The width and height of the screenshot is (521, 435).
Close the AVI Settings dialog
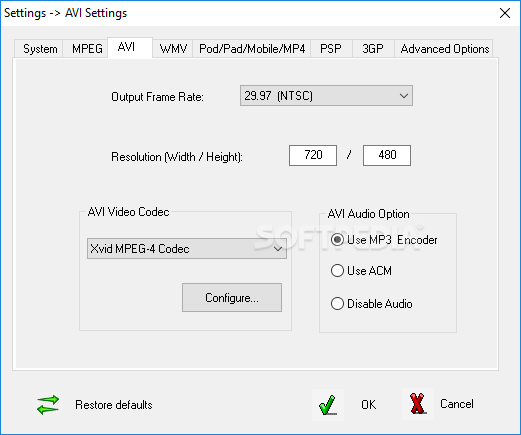click(505, 13)
